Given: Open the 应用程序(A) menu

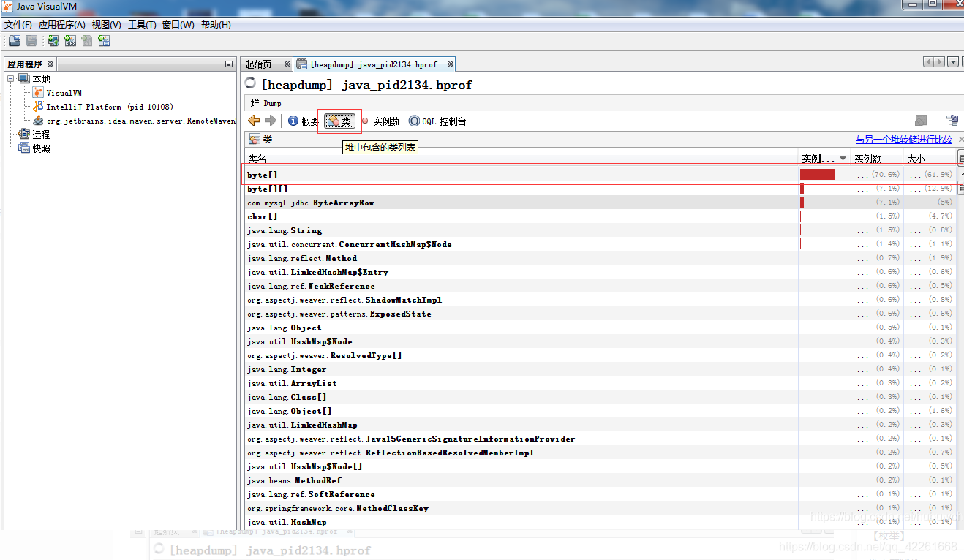Looking at the screenshot, I should tap(62, 25).
